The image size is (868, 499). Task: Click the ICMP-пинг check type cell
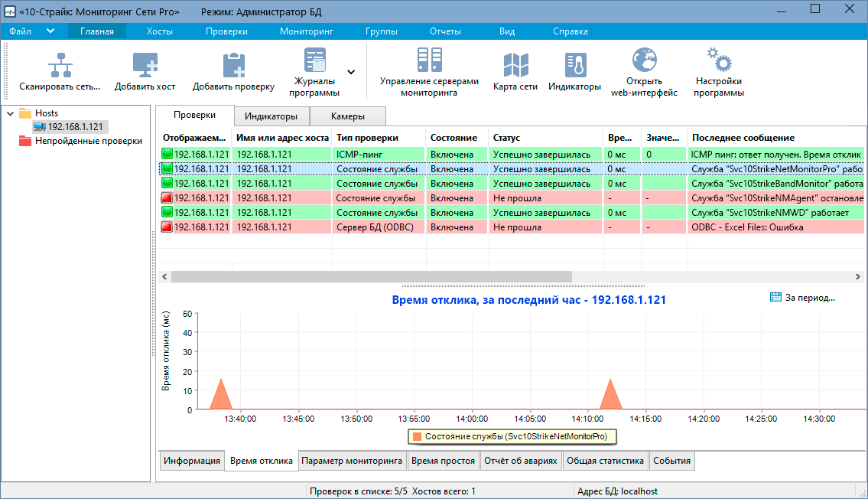pos(379,154)
